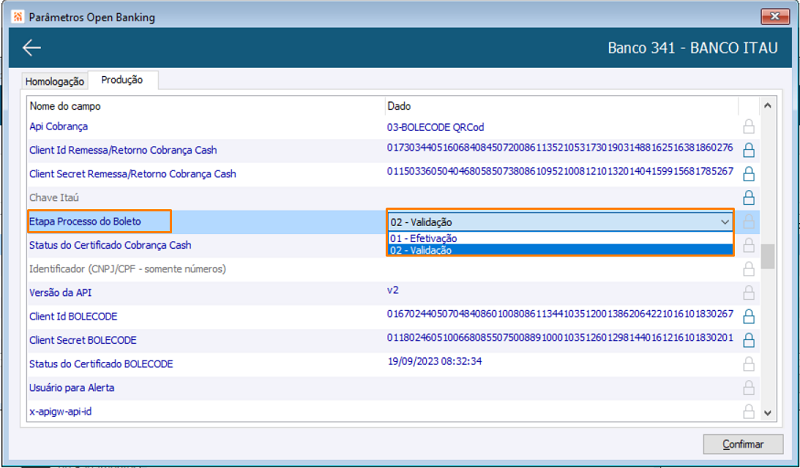The image size is (800, 468).
Task: Select Client Id Remessa/Retorno Cobrança Cash row
Action: tap(123, 150)
